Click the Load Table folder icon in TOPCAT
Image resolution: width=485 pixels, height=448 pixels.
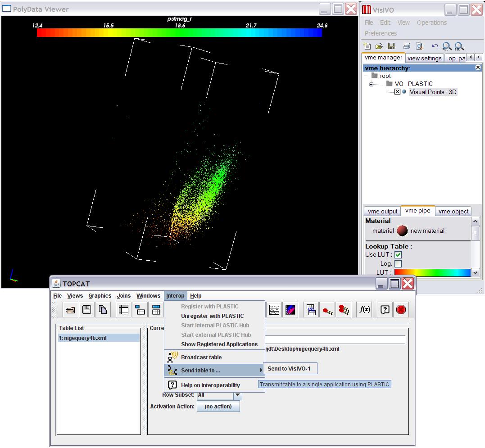71,310
